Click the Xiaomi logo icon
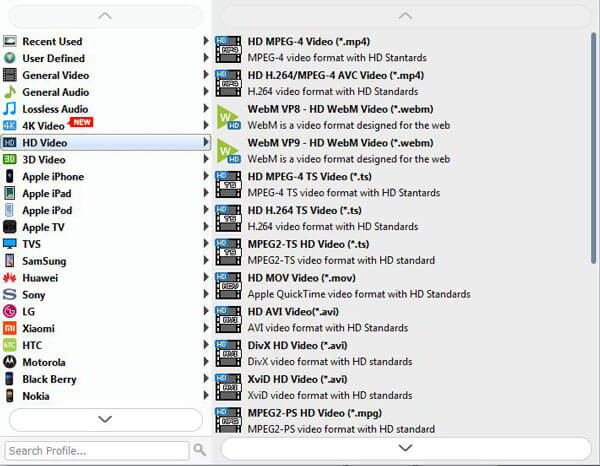 tap(10, 328)
